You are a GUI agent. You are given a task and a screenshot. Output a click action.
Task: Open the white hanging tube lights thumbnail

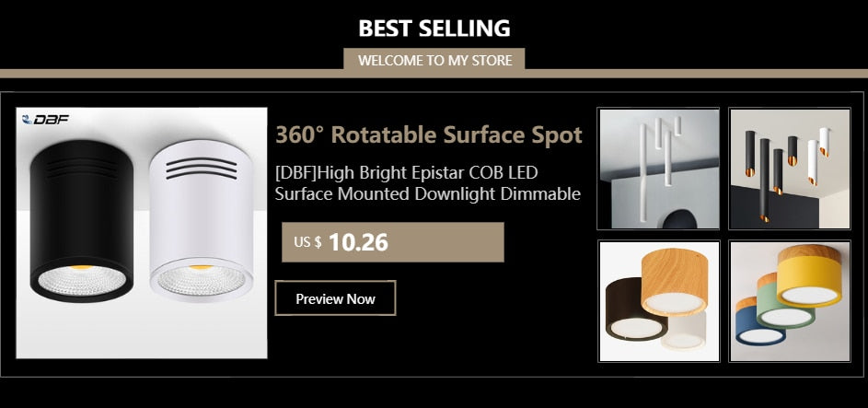(658, 169)
